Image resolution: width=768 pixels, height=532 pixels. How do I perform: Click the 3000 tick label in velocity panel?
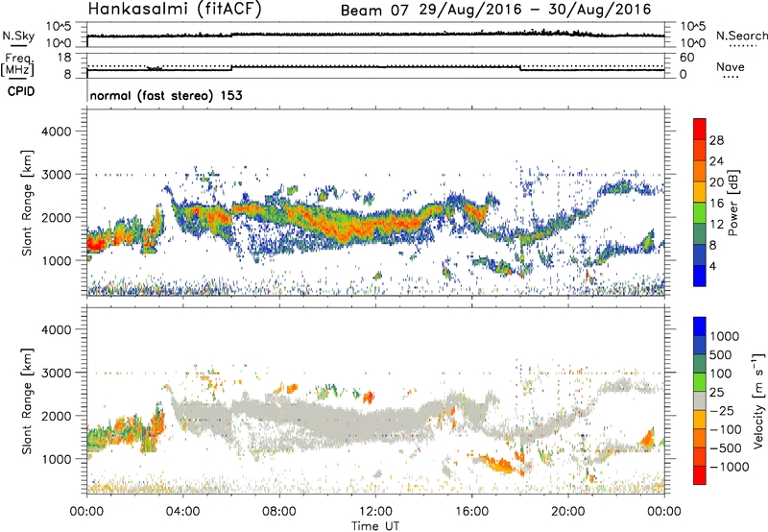pos(57,374)
